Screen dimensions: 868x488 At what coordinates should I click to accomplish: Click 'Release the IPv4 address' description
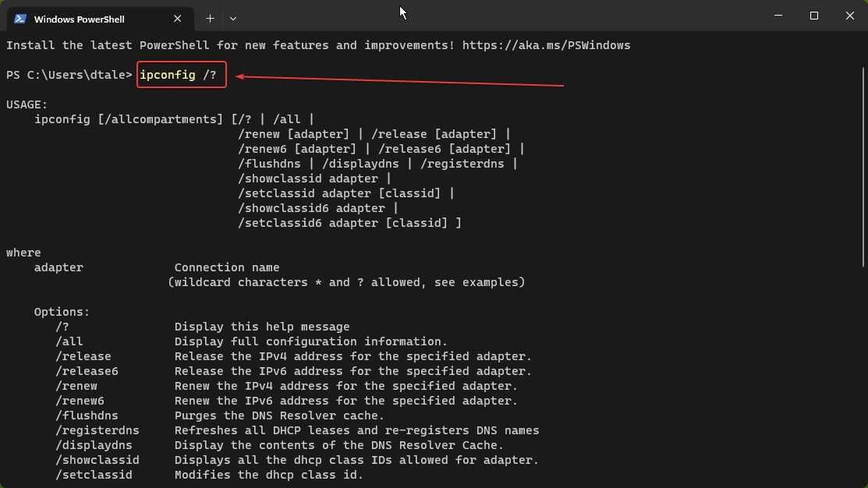click(x=353, y=357)
